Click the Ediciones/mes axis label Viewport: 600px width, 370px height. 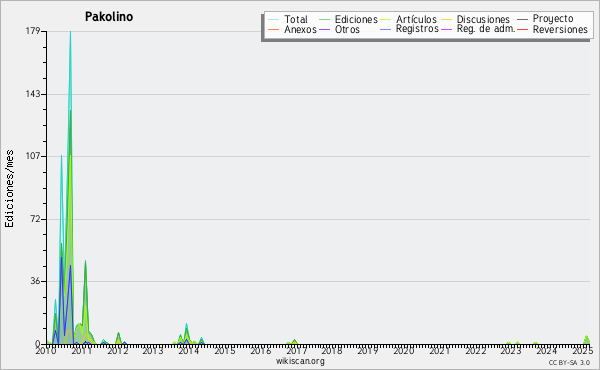pos(9,189)
